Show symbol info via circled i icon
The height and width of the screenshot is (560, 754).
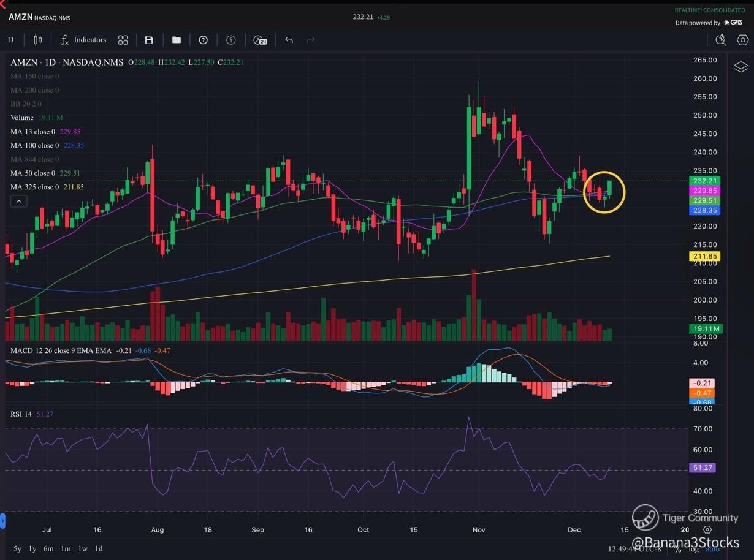[231, 40]
